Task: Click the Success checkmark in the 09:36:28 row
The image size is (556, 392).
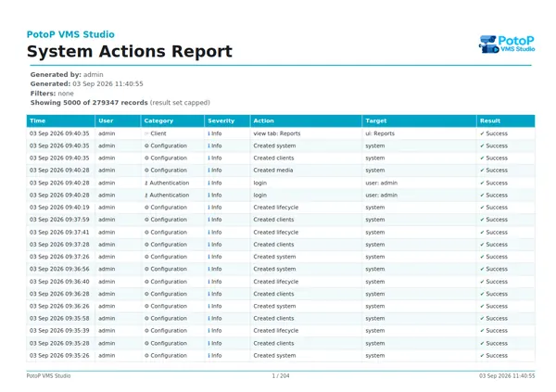Action: [482, 294]
